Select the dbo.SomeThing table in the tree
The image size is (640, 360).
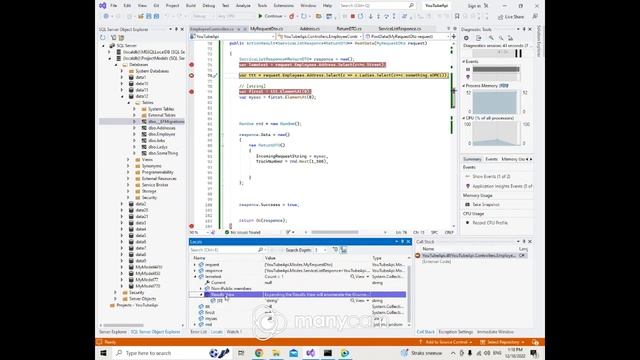[x=163, y=153]
